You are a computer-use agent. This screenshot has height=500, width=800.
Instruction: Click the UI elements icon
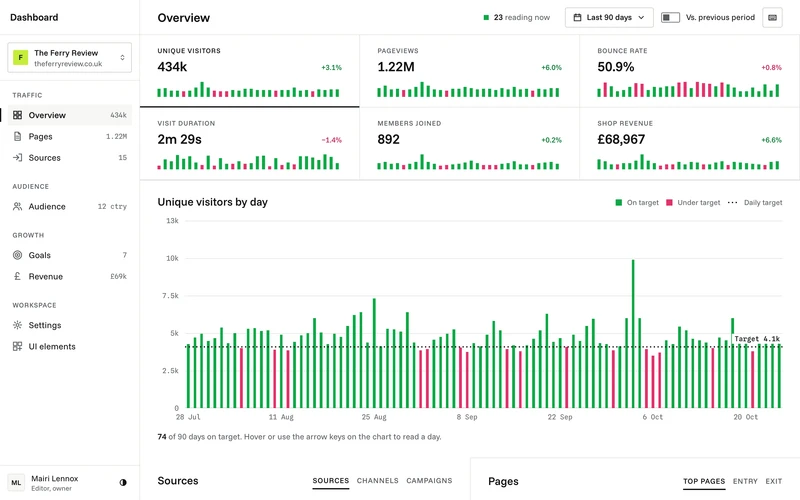click(17, 346)
